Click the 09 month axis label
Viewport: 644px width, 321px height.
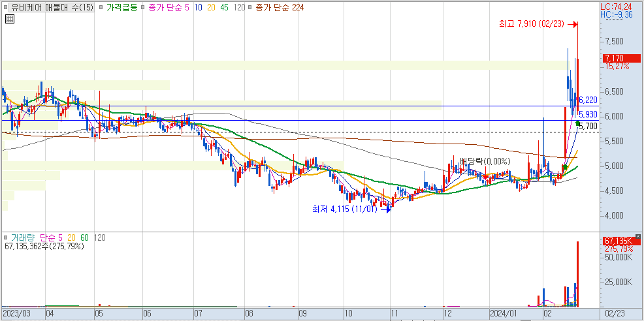[302, 314]
